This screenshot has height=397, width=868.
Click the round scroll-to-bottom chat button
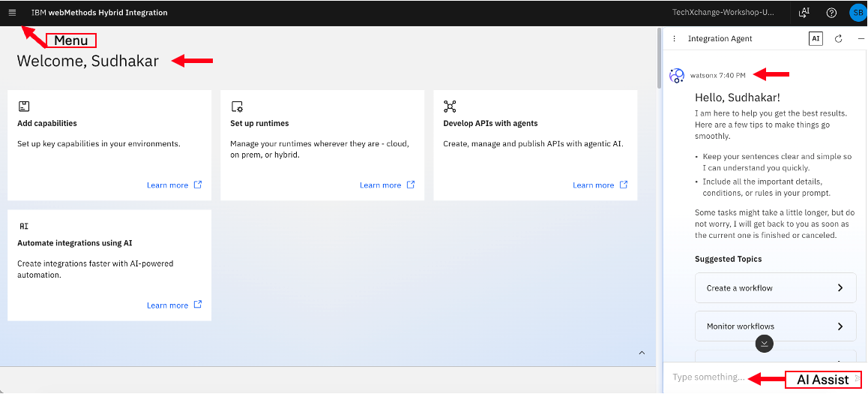tap(764, 344)
